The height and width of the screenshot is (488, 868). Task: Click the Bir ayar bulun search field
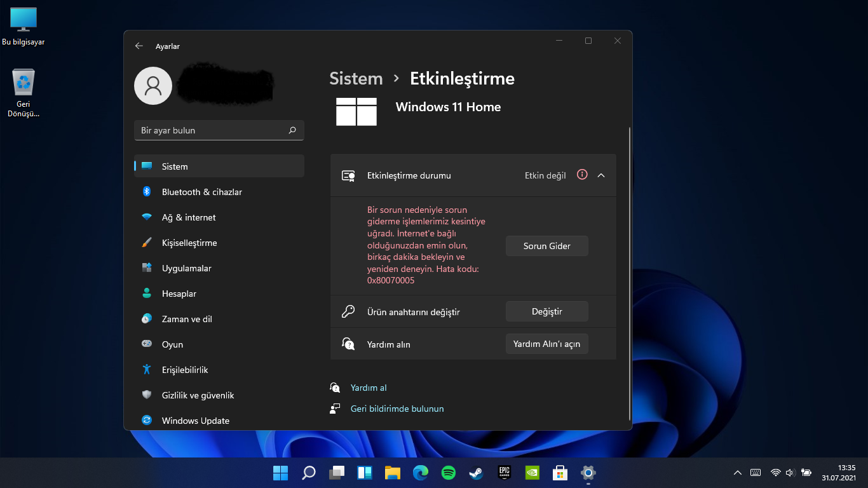coord(219,130)
